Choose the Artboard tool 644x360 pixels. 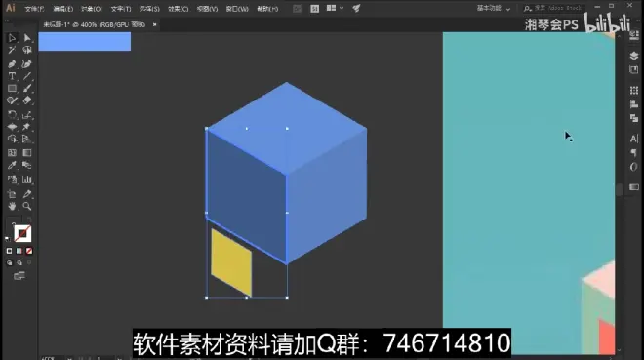pyautogui.click(x=12, y=194)
